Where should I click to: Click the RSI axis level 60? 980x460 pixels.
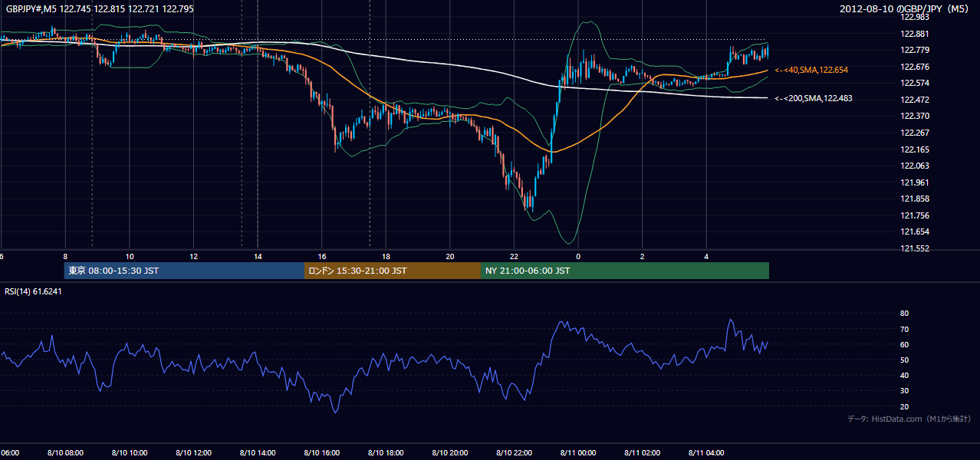pos(905,344)
